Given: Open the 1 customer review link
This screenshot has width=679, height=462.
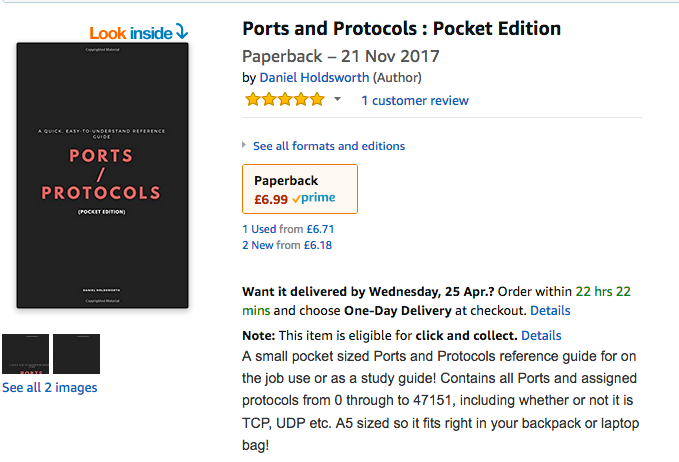Looking at the screenshot, I should click(x=414, y=100).
